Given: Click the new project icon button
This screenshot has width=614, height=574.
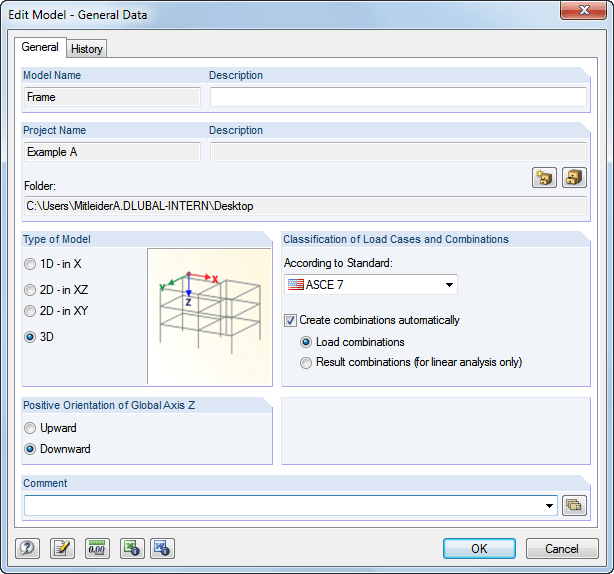Looking at the screenshot, I should [544, 178].
